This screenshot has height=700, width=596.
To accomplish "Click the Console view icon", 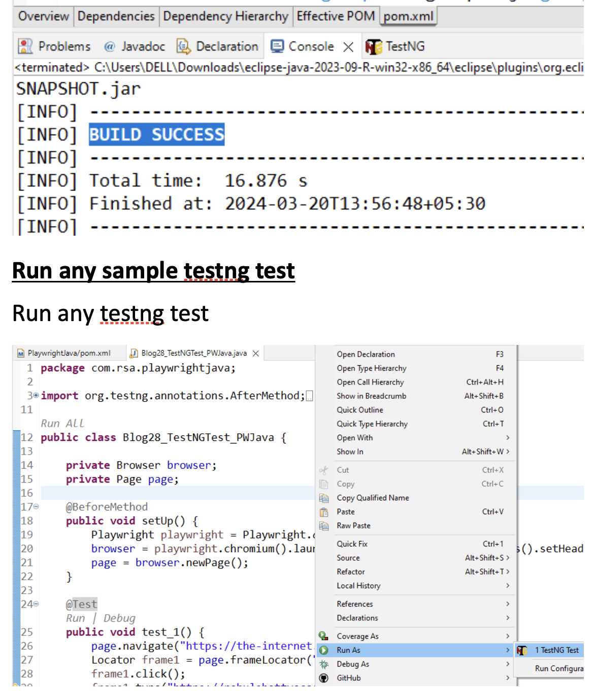I will pos(276,46).
